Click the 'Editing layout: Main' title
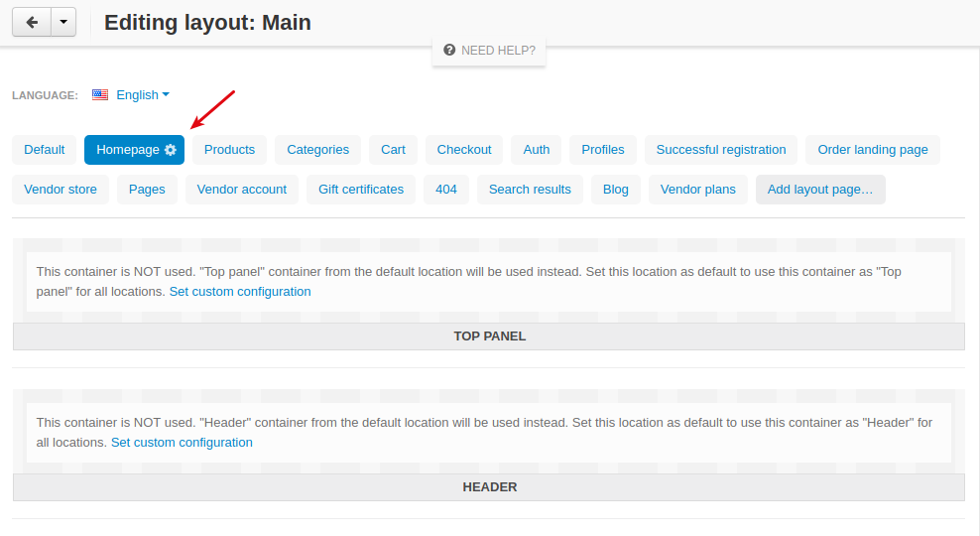The height and width of the screenshot is (536, 980). 207,23
